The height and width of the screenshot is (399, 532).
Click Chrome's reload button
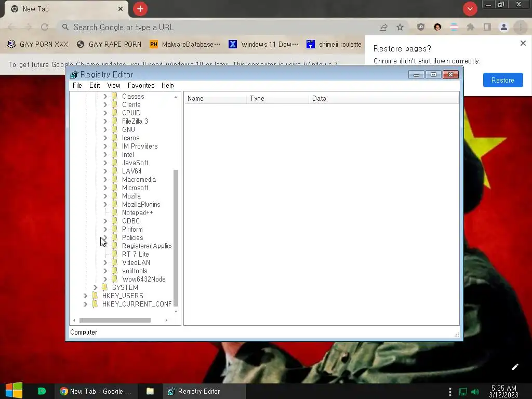[45, 27]
